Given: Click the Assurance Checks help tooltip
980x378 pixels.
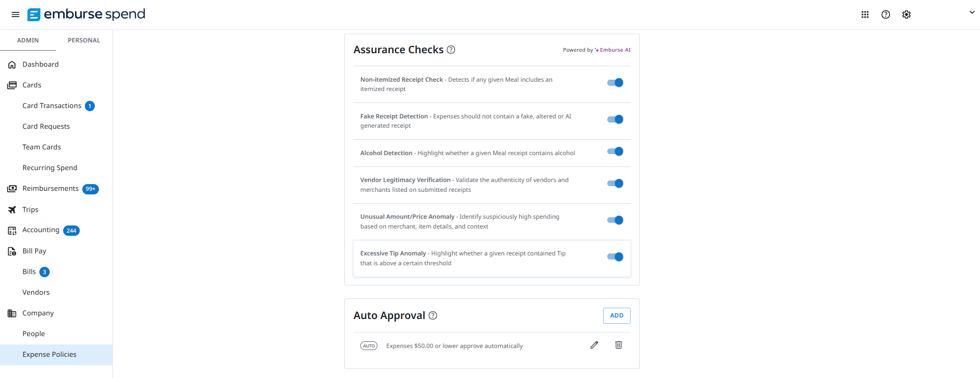Looking at the screenshot, I should point(451,50).
